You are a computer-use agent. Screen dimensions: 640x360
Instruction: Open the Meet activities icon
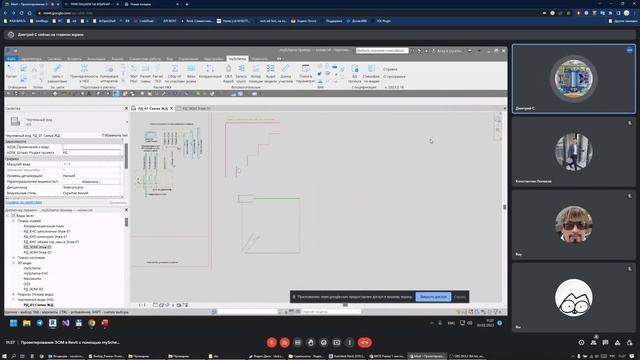tap(618, 342)
